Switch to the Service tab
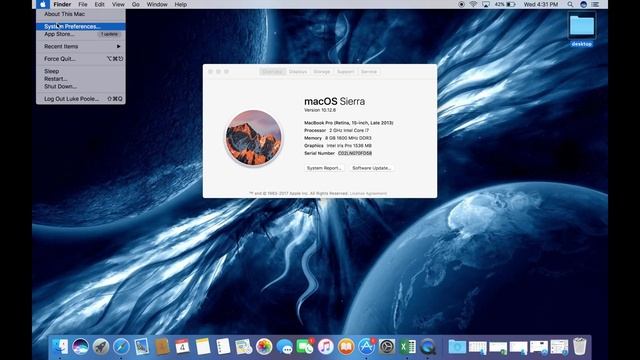 (x=369, y=71)
